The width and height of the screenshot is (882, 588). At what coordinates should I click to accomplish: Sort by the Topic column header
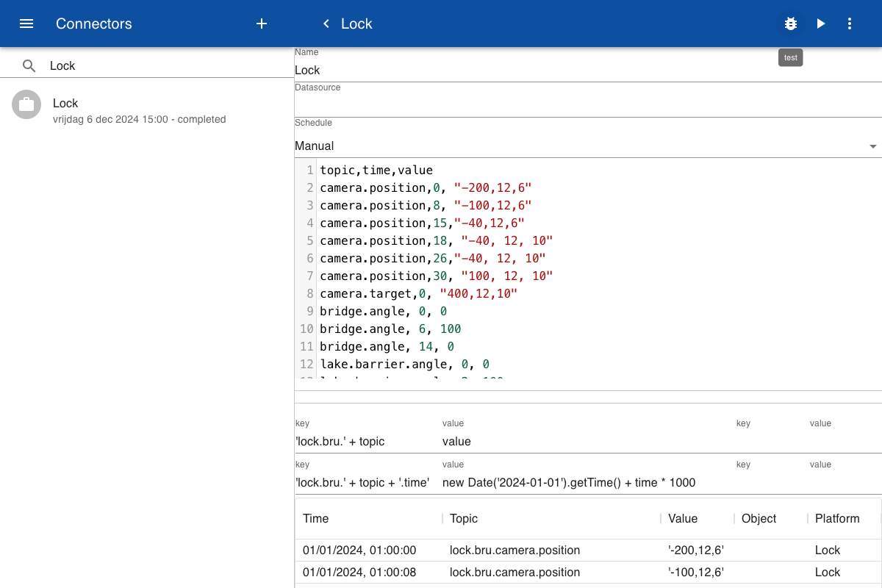pyautogui.click(x=464, y=518)
